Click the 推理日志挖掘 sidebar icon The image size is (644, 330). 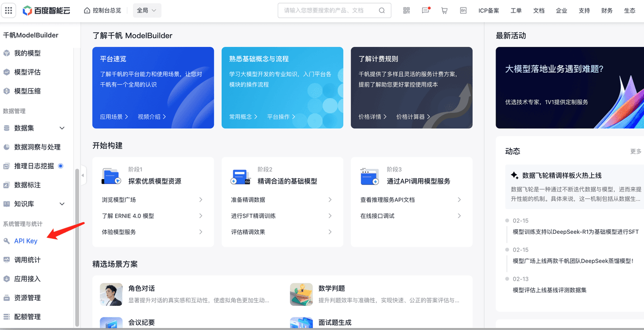[x=7, y=166]
